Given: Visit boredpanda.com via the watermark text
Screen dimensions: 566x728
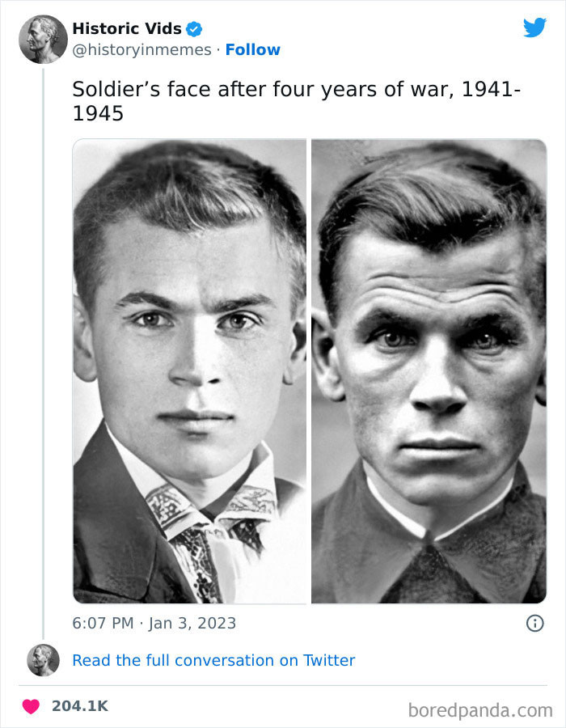Looking at the screenshot, I should pos(481,708).
